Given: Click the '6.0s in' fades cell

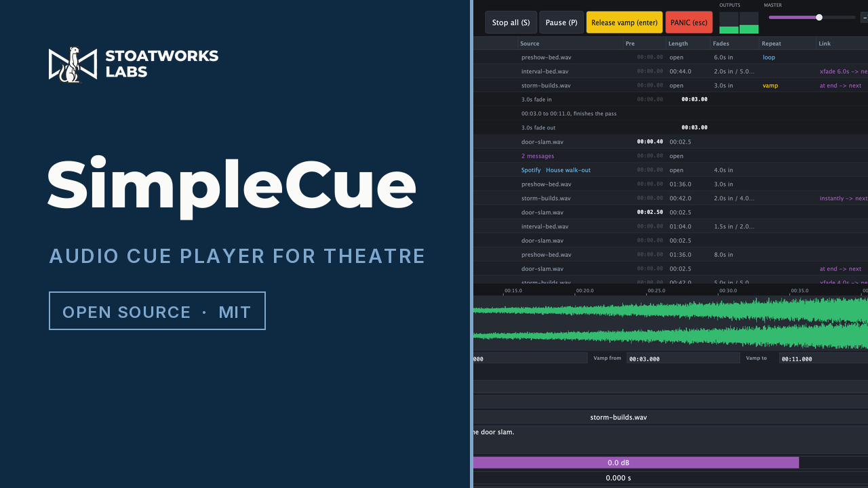Looking at the screenshot, I should pyautogui.click(x=724, y=58).
